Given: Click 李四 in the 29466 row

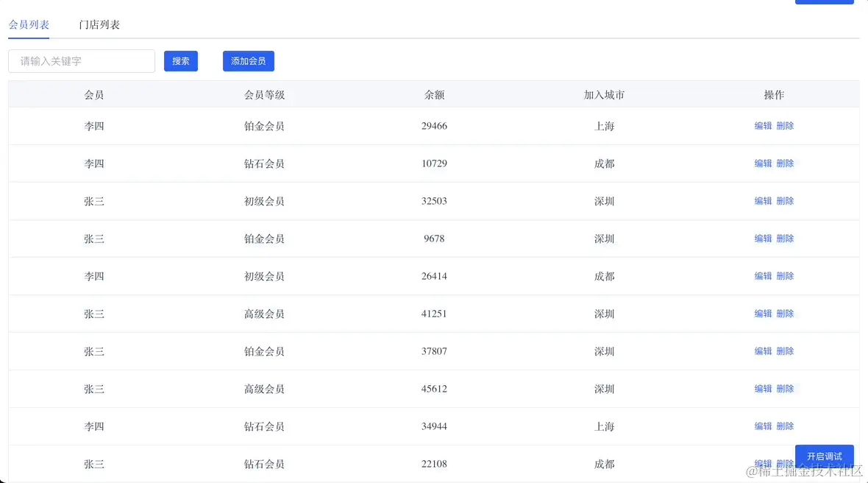Looking at the screenshot, I should [93, 126].
